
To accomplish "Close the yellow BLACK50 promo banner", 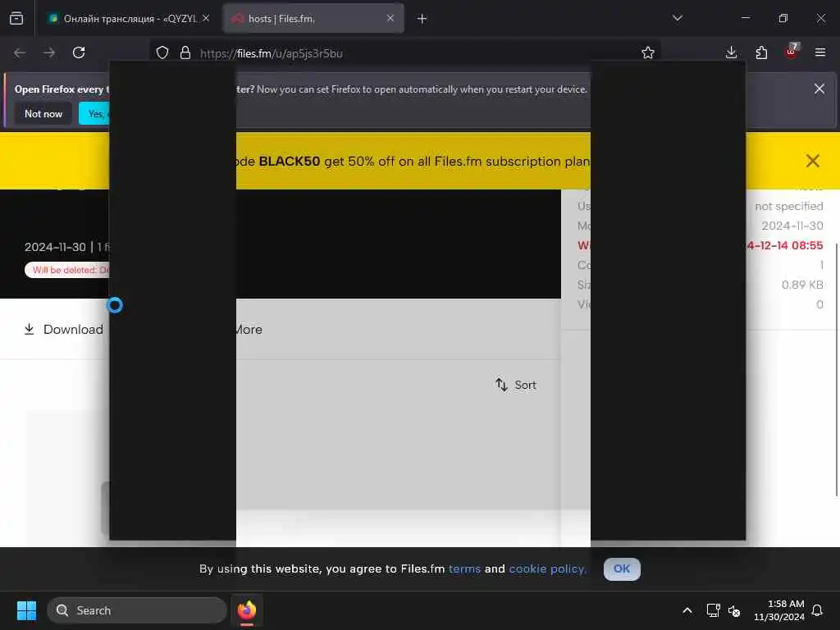I will tap(813, 161).
